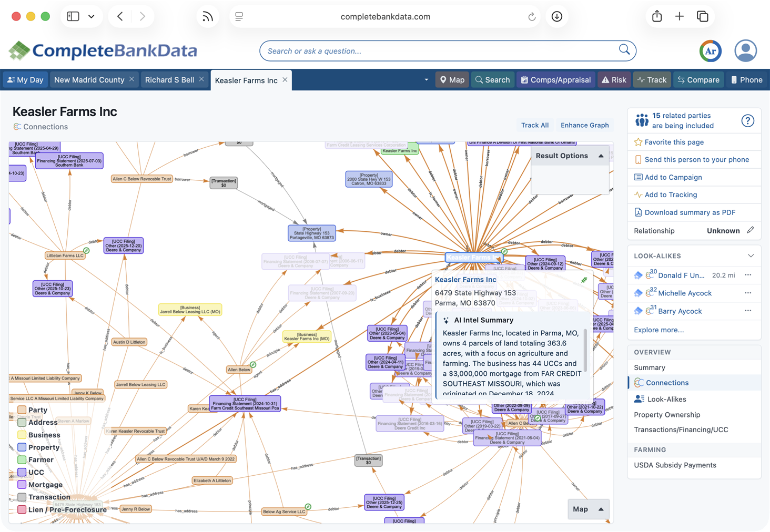This screenshot has width=770, height=532.
Task: Click the Safari sidebar toggle icon
Action: tap(73, 16)
